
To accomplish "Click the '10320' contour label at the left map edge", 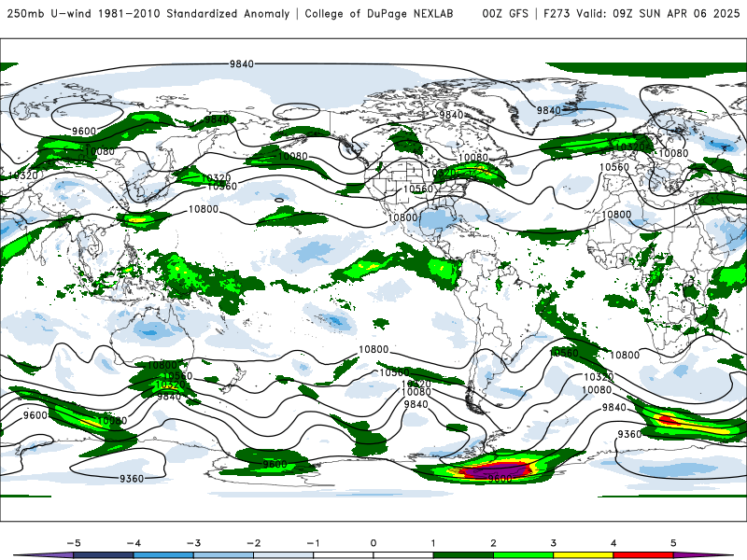I will click(x=22, y=175).
